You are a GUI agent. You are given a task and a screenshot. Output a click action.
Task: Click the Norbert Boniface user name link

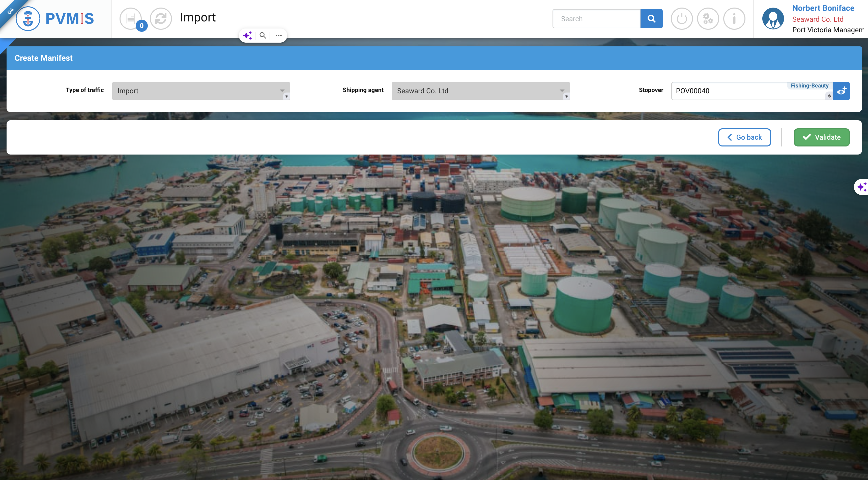tap(823, 8)
